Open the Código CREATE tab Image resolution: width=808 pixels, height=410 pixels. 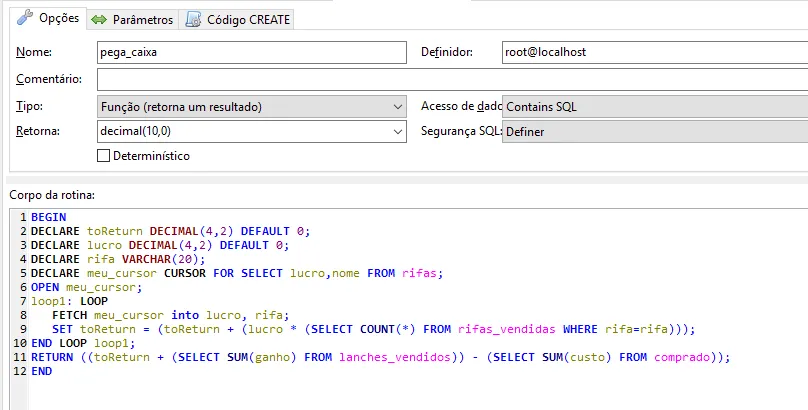click(250, 20)
